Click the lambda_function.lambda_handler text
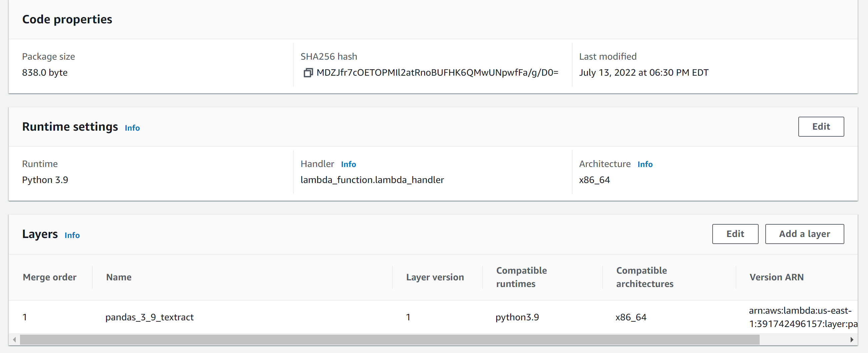The image size is (868, 353). coord(372,180)
